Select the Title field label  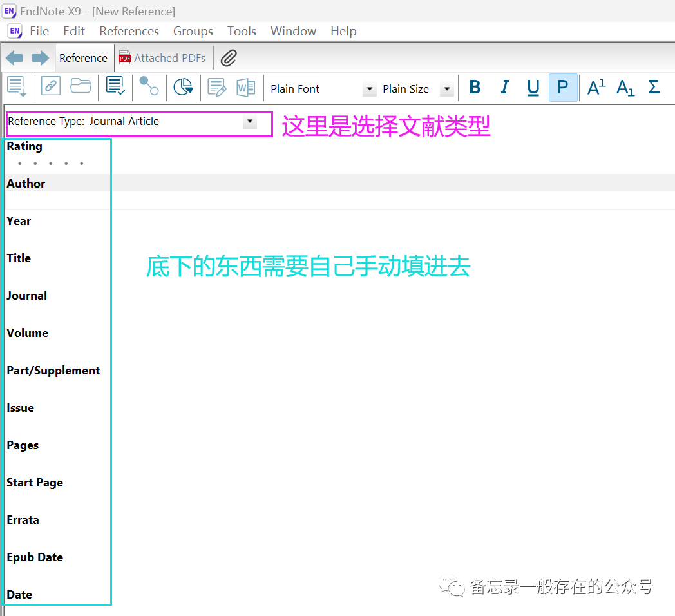coord(19,258)
